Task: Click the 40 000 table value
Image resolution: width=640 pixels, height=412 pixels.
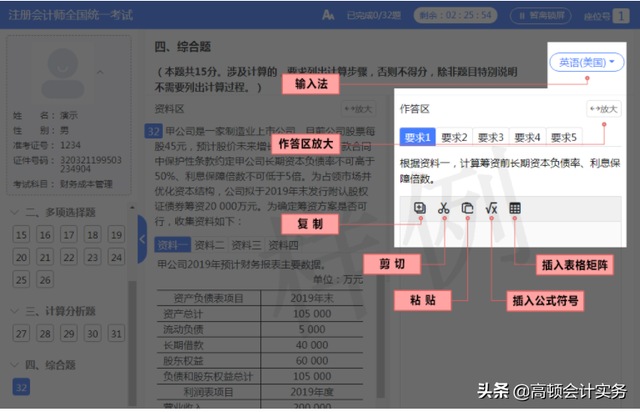Action: pos(312,345)
